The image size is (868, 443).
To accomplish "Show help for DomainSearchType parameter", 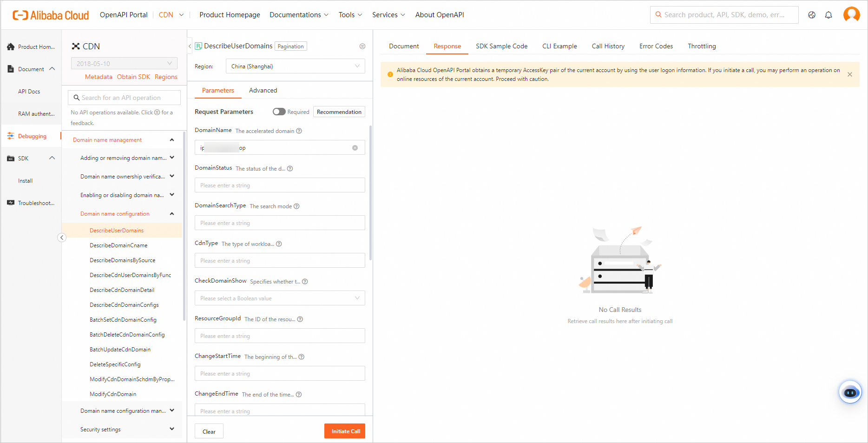I will pyautogui.click(x=296, y=206).
